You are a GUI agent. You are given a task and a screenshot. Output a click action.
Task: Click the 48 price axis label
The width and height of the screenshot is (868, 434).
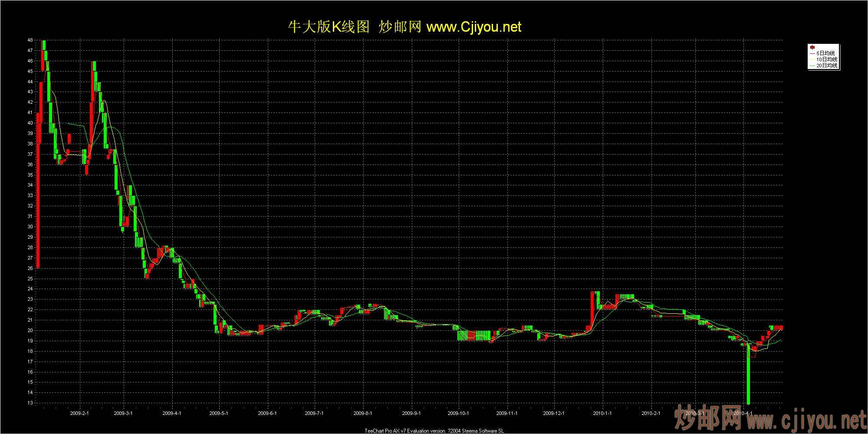(x=30, y=40)
